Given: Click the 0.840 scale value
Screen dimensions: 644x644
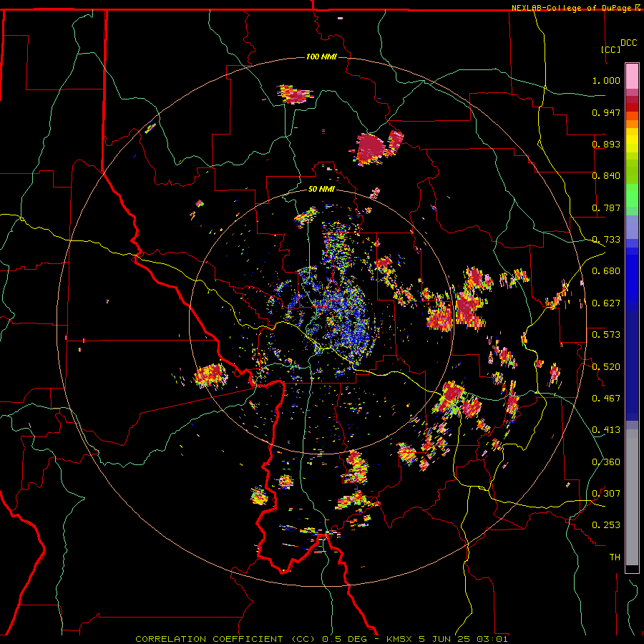Looking at the screenshot, I should coord(606,176).
